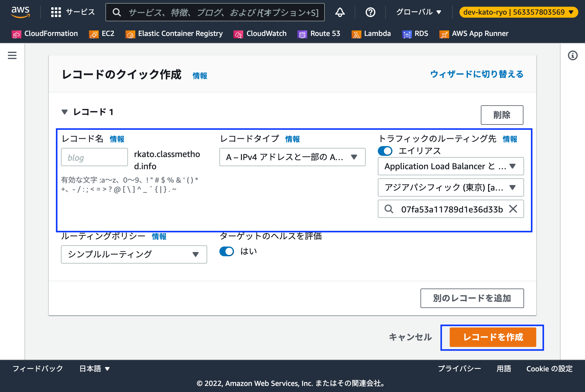Open CloudFormation from the favorites bar
585x392 pixels.
pyautogui.click(x=44, y=33)
